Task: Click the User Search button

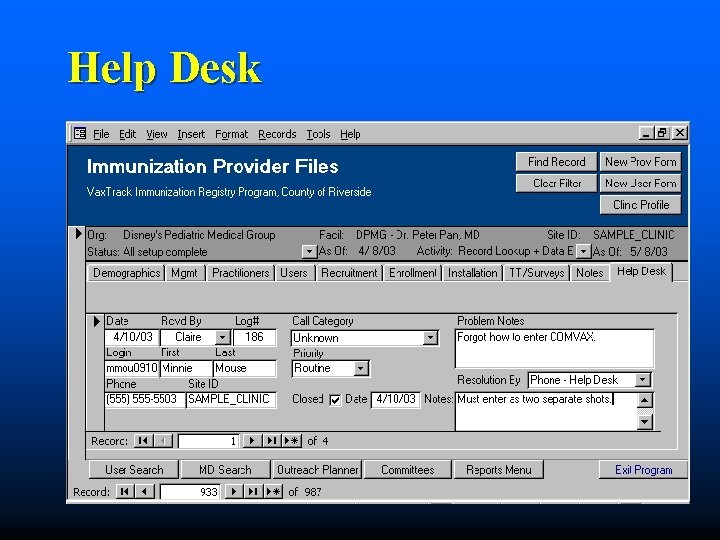Action: pyautogui.click(x=134, y=470)
